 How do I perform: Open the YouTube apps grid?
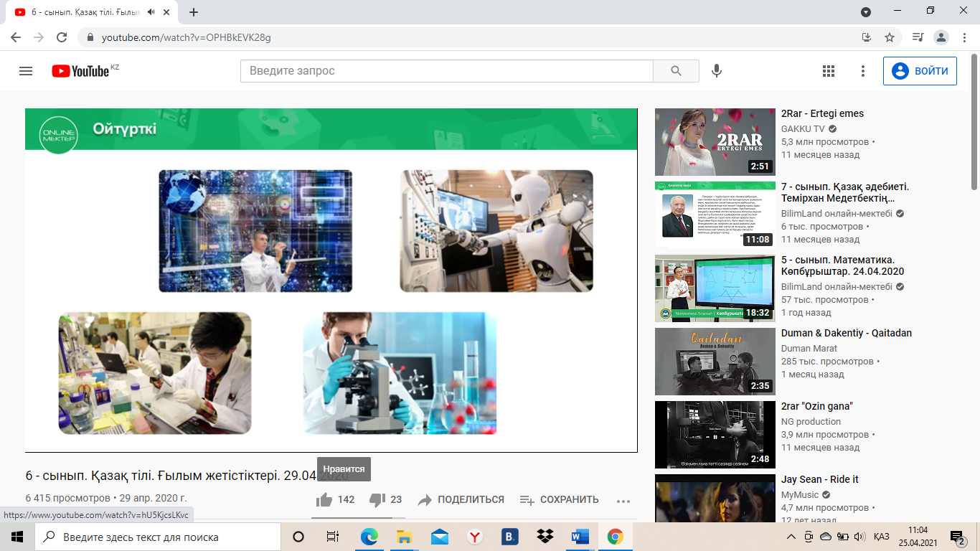[x=829, y=71]
